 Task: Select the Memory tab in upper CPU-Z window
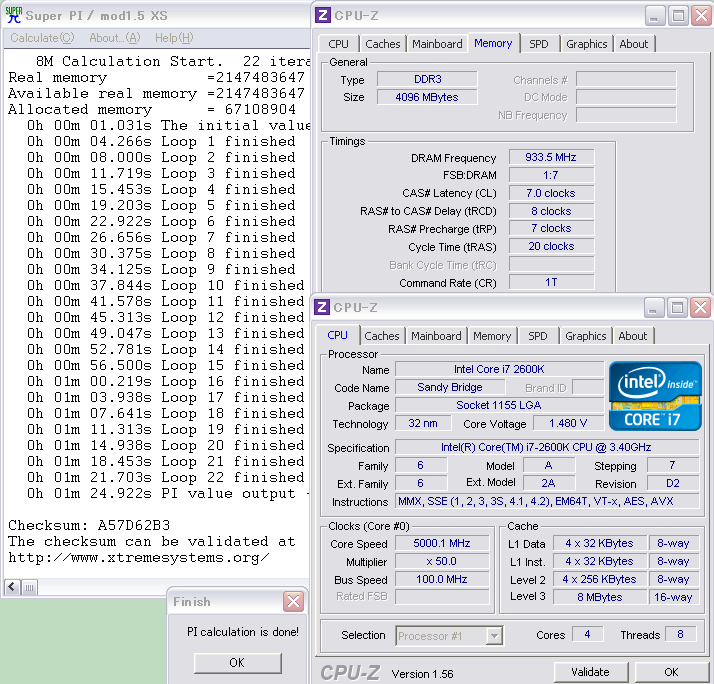(x=493, y=43)
